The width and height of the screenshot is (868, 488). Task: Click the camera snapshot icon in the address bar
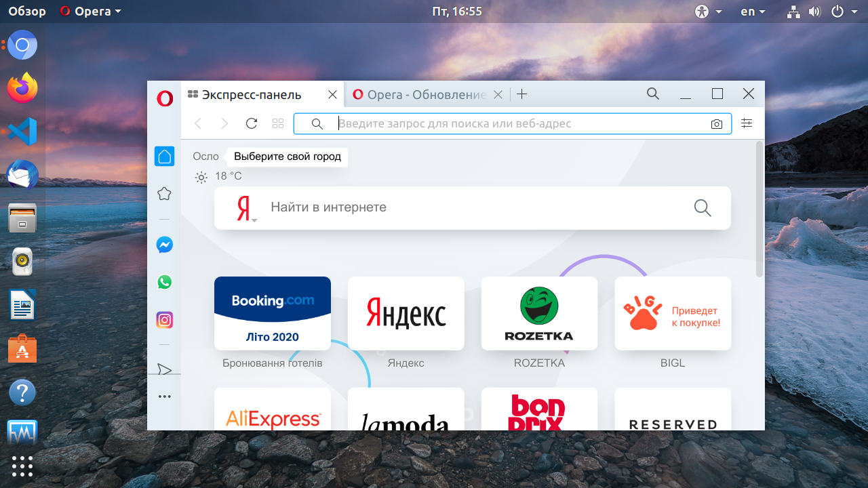coord(717,124)
